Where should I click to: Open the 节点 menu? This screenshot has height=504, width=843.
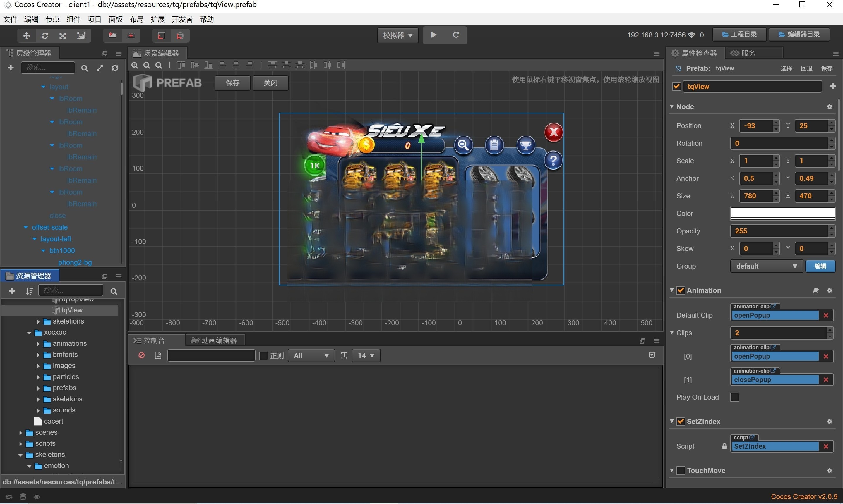52,19
